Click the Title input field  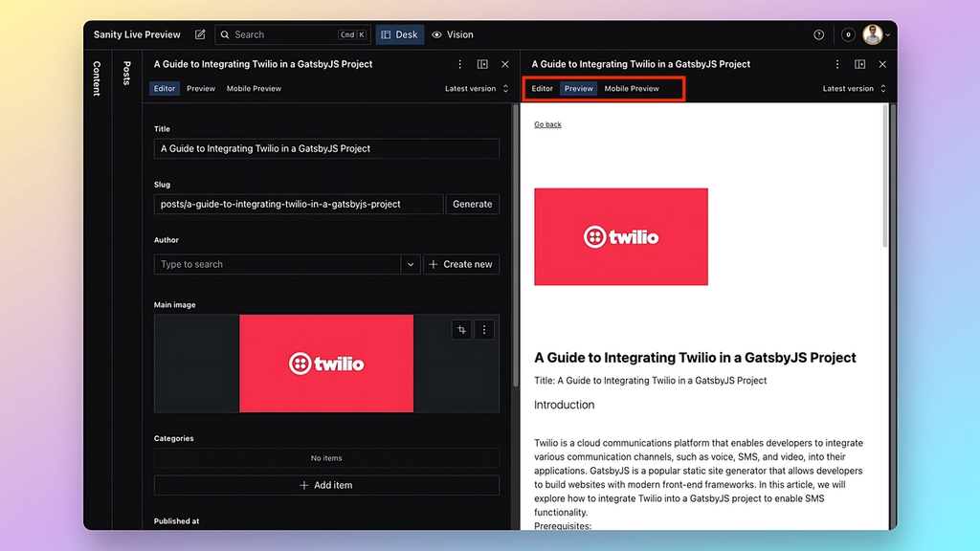pyautogui.click(x=326, y=148)
